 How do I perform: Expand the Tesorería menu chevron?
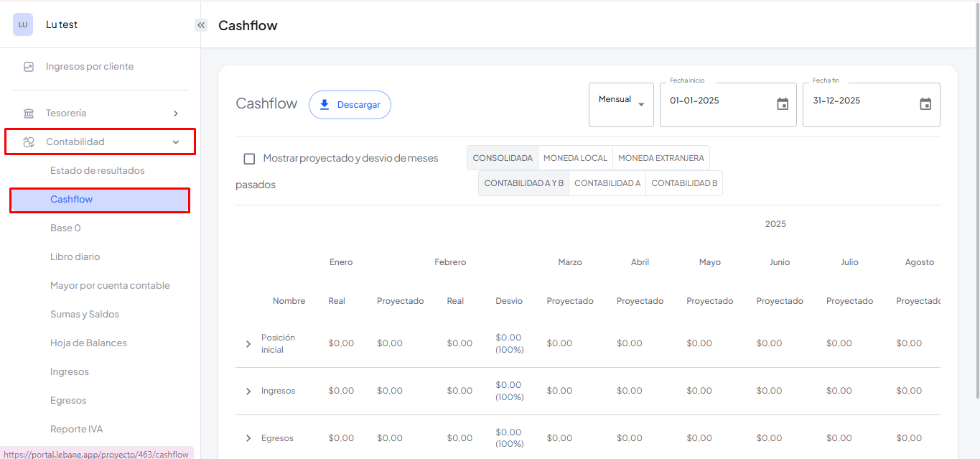[x=176, y=113]
